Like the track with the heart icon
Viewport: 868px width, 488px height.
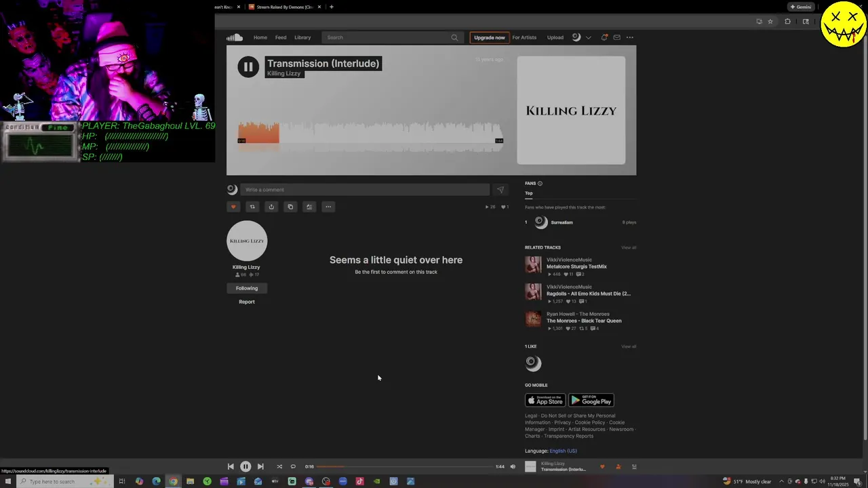tap(233, 207)
